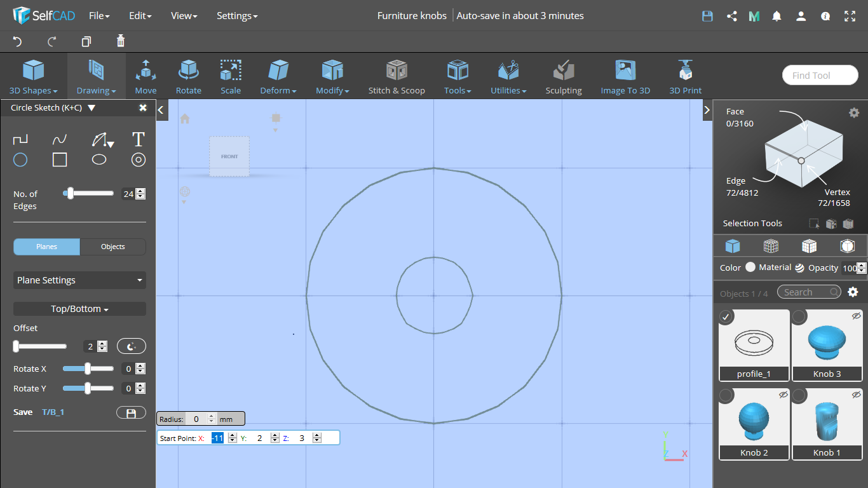Screen dimensions: 868x488
Task: Select the spline sketch tool
Action: [60, 139]
